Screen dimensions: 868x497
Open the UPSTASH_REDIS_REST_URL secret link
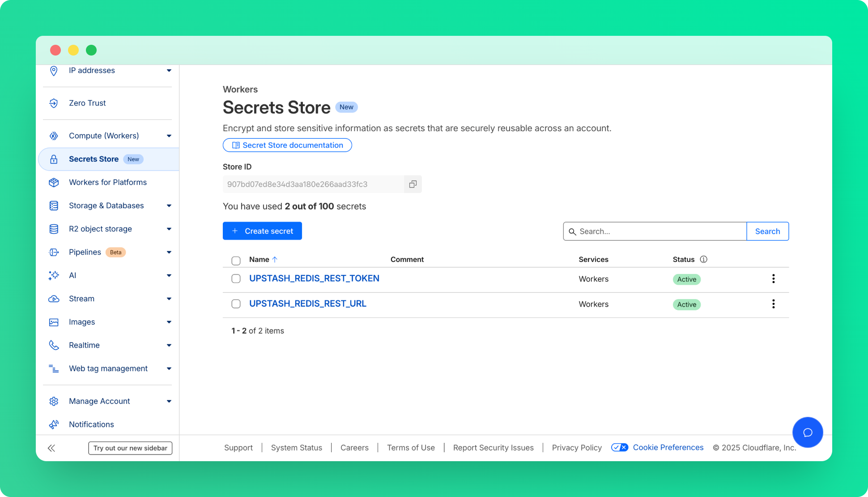(x=308, y=304)
